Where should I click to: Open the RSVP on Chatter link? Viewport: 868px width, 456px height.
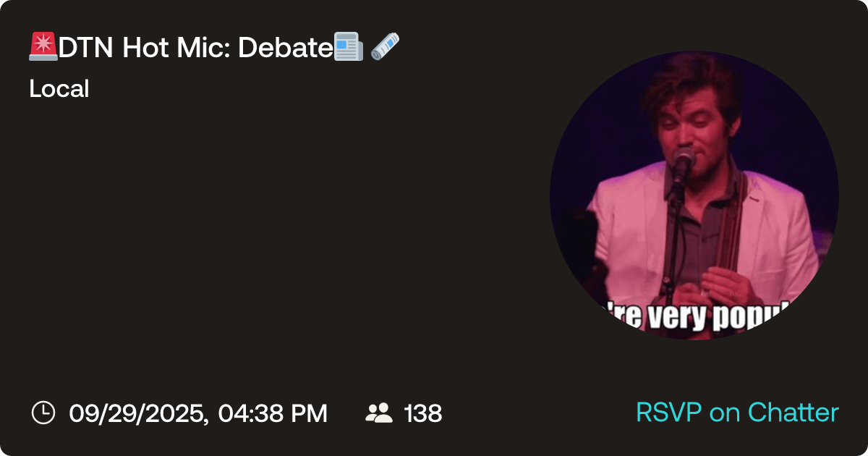pyautogui.click(x=737, y=413)
